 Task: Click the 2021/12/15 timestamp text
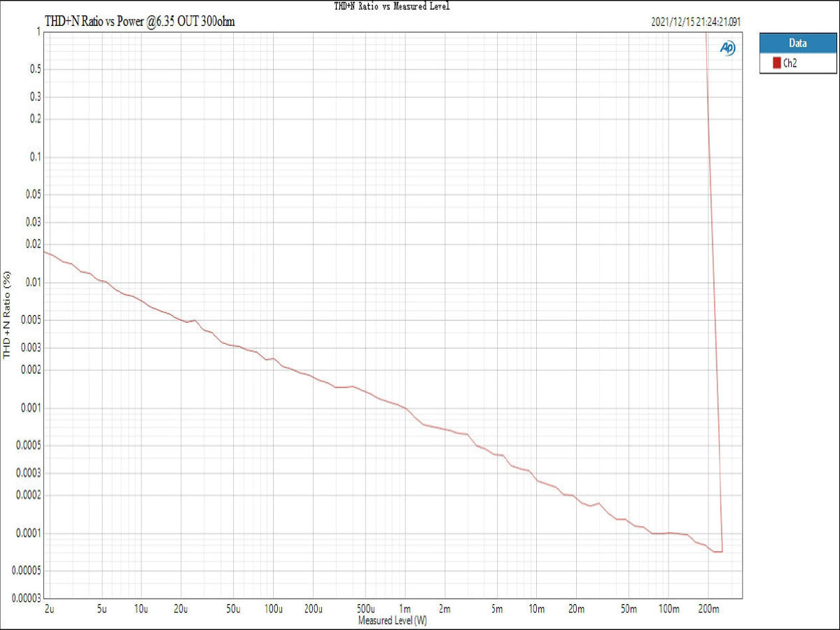tap(695, 22)
